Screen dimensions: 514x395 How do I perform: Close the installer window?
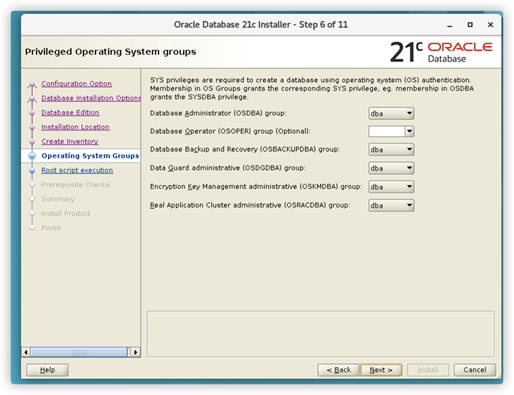[490, 25]
